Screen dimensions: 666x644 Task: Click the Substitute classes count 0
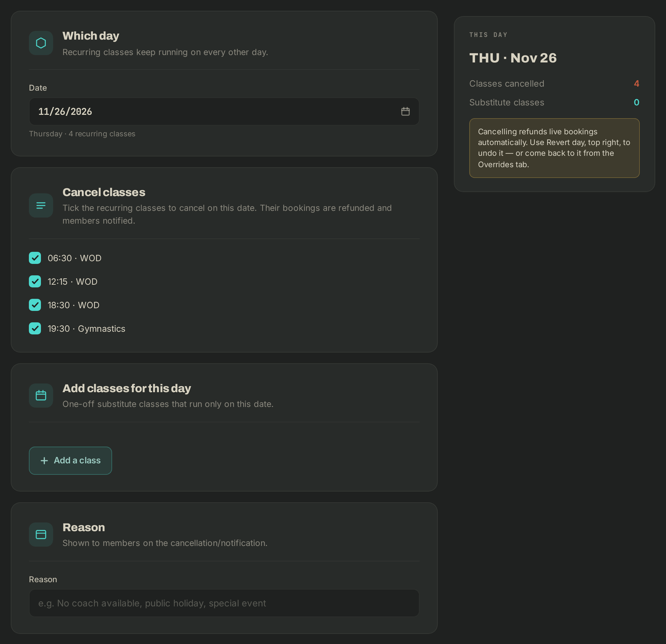coord(636,102)
